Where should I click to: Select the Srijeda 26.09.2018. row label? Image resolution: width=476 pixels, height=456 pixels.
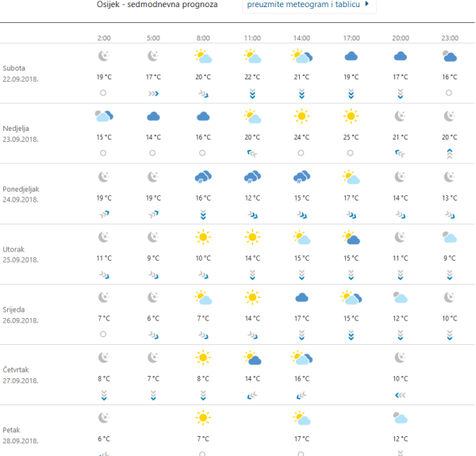click(21, 316)
